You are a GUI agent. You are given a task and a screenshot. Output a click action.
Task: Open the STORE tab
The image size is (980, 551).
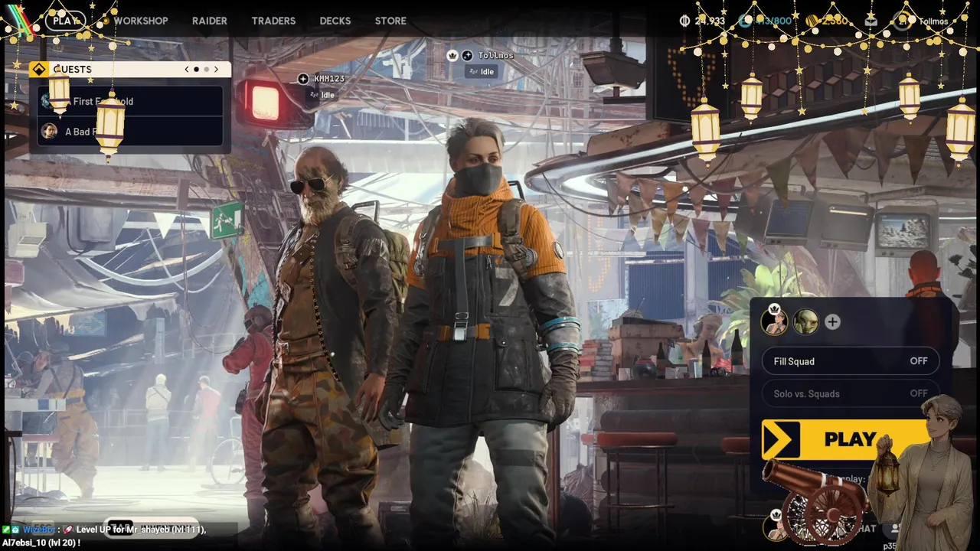390,21
